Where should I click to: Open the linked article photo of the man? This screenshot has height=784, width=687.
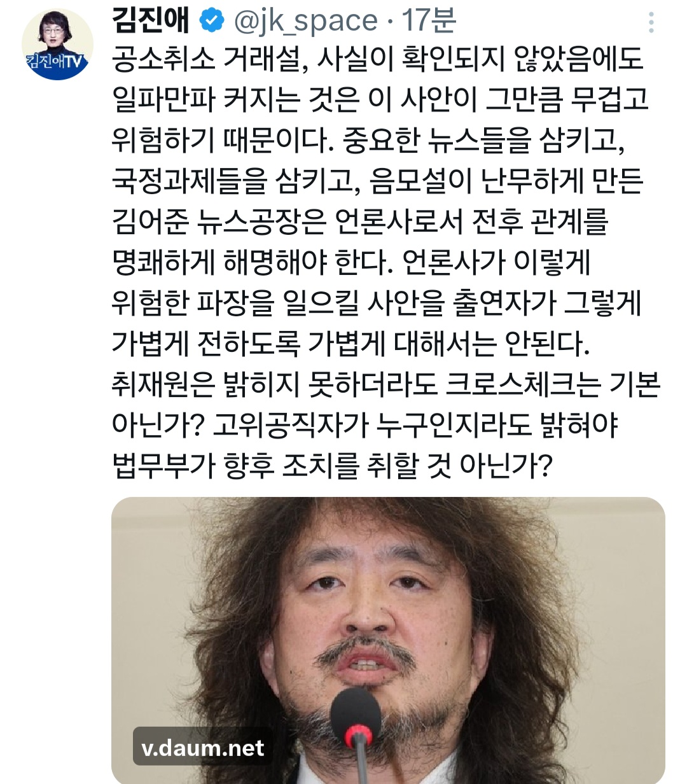pos(388,640)
